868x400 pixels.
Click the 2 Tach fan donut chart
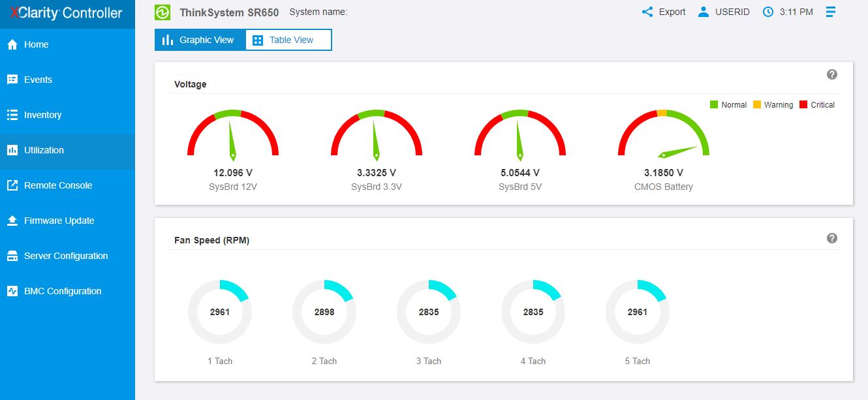tap(324, 312)
